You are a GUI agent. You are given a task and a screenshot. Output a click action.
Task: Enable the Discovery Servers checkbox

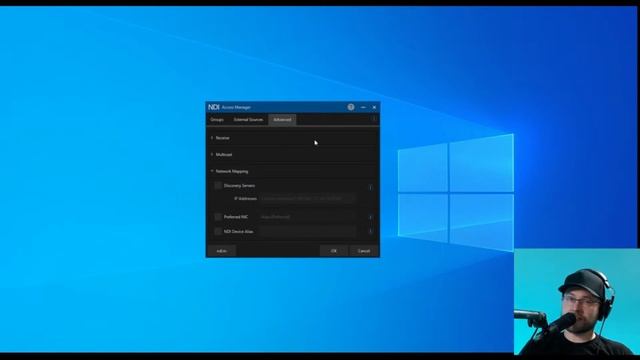click(218, 186)
